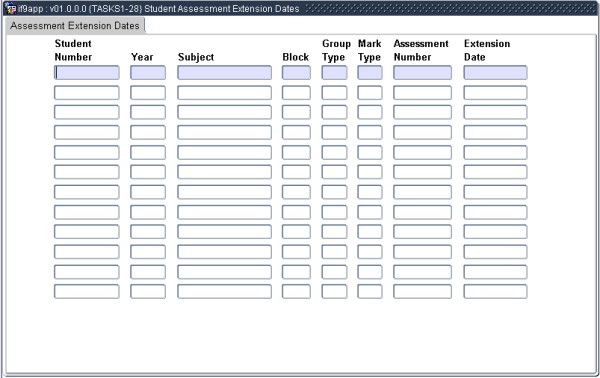This screenshot has width=600, height=378.
Task: Click the sixth row Extension Date field
Action: click(495, 172)
